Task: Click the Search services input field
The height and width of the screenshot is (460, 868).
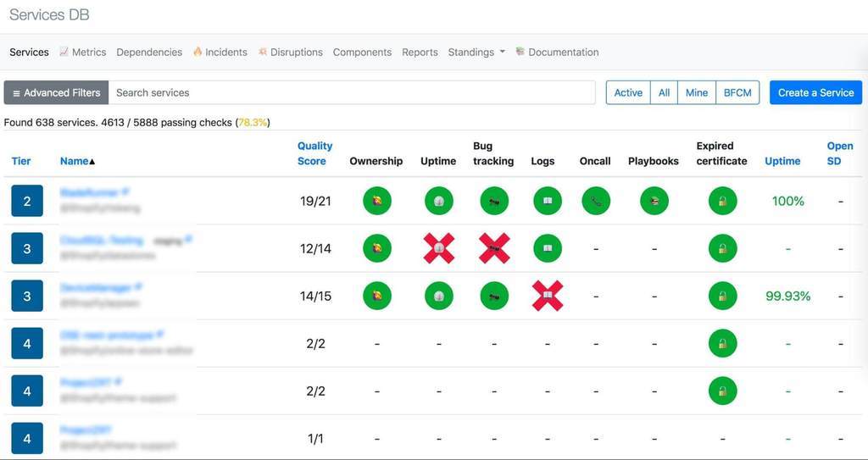Action: tap(352, 92)
